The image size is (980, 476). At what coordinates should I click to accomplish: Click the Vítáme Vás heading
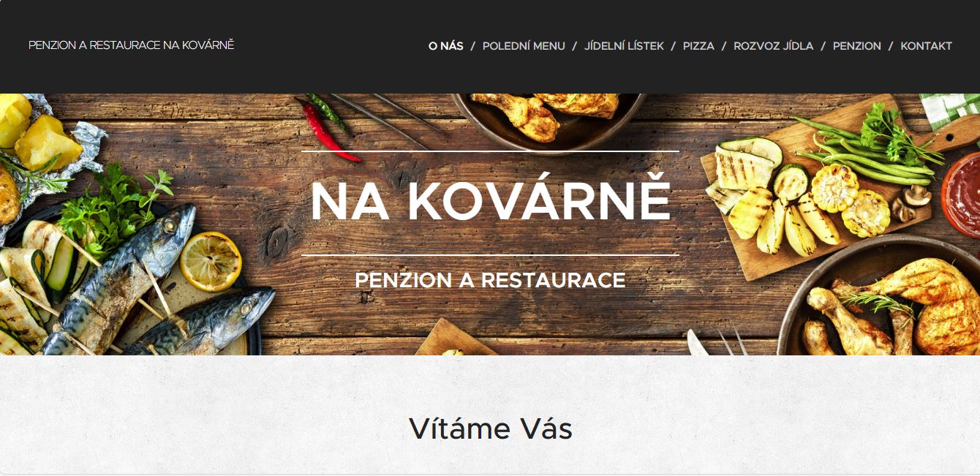click(490, 428)
